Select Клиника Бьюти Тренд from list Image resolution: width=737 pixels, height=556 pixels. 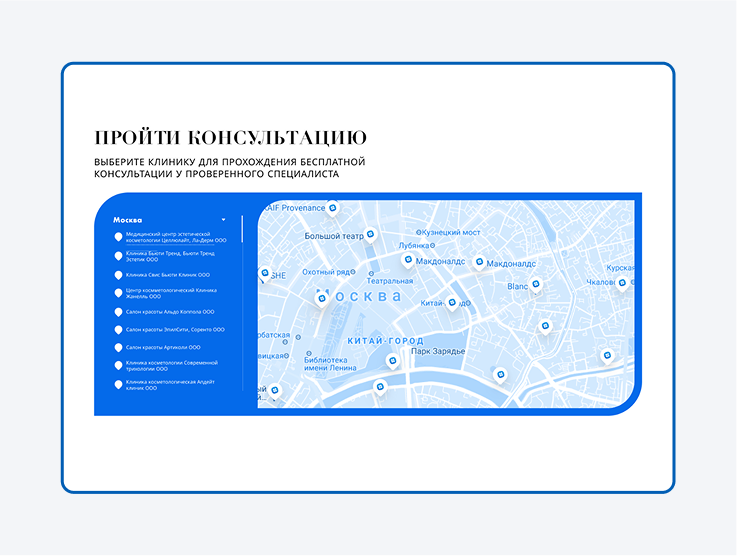pyautogui.click(x=169, y=256)
